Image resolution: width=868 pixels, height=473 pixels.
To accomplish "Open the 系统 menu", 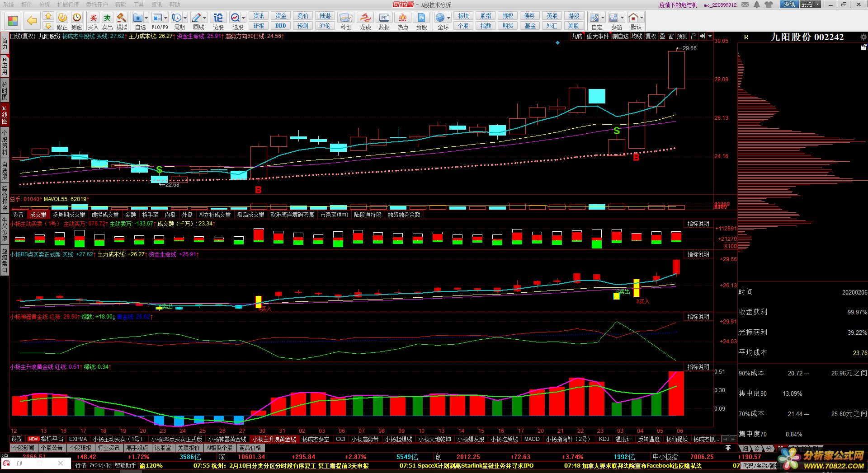I will point(9,5).
